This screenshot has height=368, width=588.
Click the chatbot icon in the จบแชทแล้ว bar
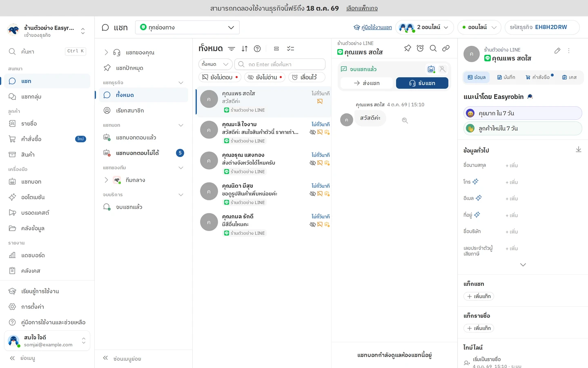[x=431, y=69]
